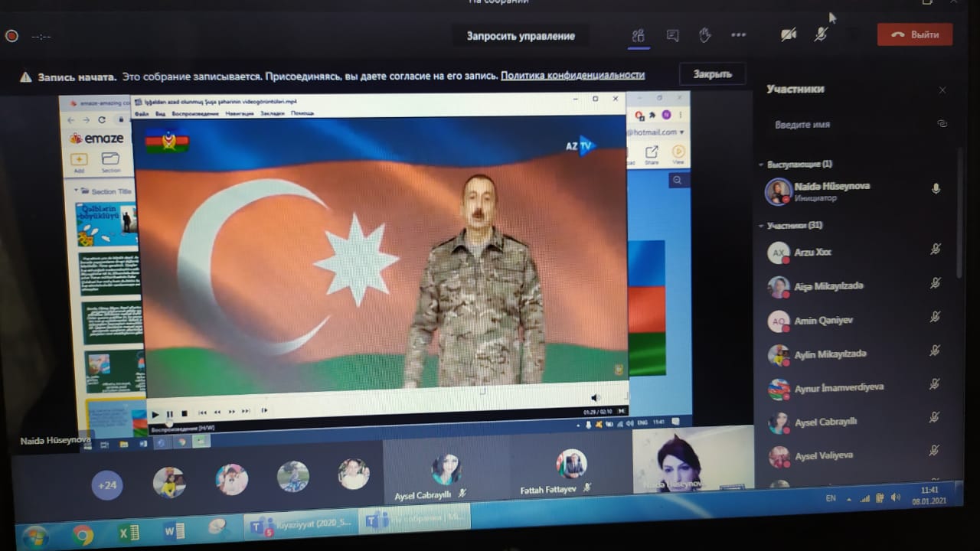This screenshot has height=551, width=980.
Task: Open Вид menu in media player
Action: click(x=160, y=114)
